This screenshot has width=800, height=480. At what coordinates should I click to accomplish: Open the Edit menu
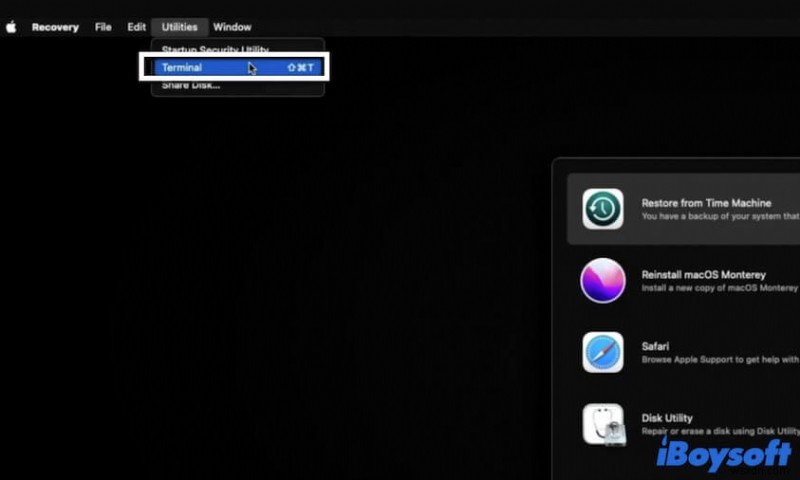tap(136, 27)
